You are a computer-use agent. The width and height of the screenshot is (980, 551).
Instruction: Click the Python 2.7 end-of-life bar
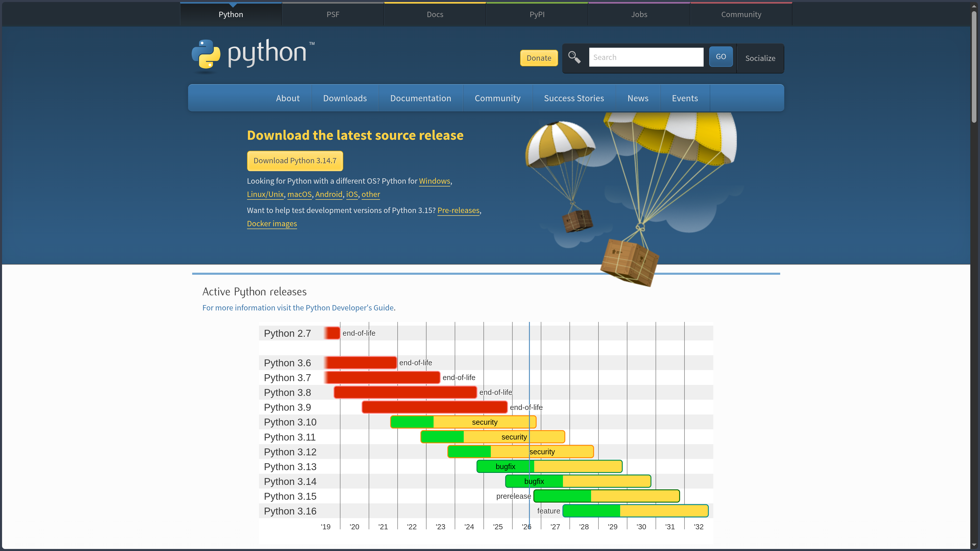point(332,333)
